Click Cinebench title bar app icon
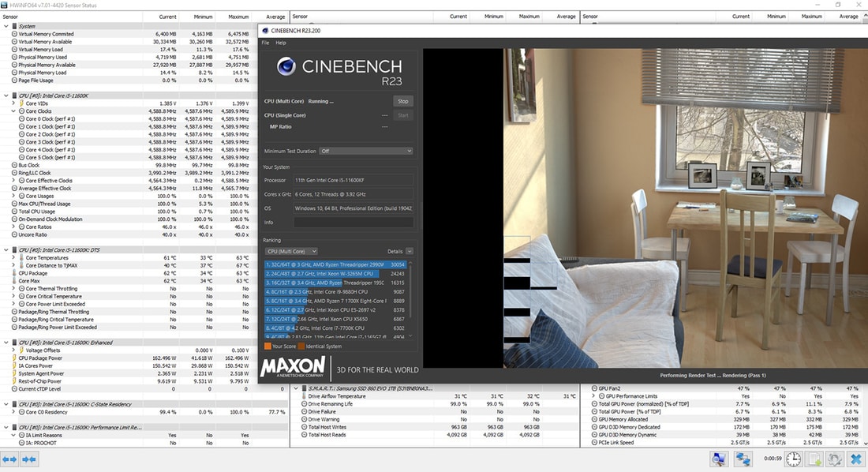Screen dimensions: 868x472 coord(265,31)
